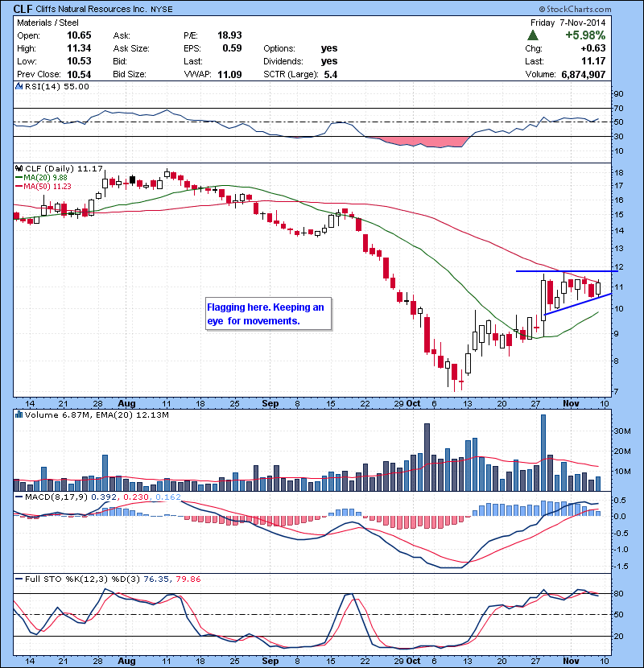The height and width of the screenshot is (668, 644).
Task: Click the pink oversold shaded region in RSI
Action: (420, 142)
